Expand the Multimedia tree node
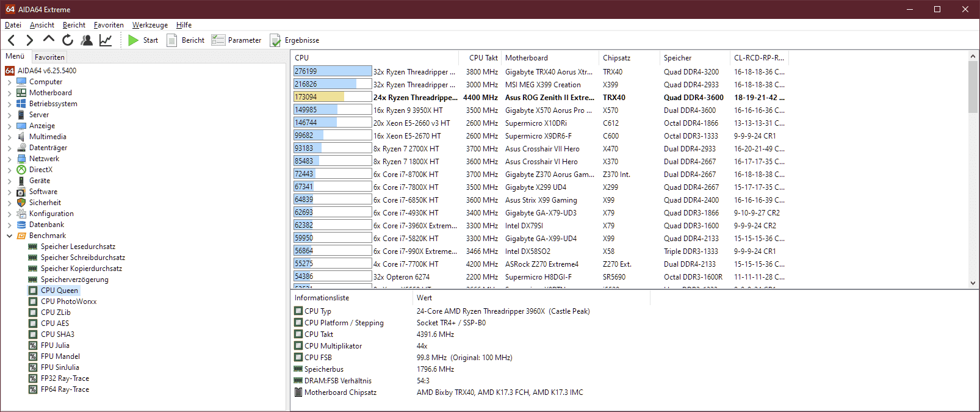This screenshot has width=980, height=412. (x=9, y=137)
